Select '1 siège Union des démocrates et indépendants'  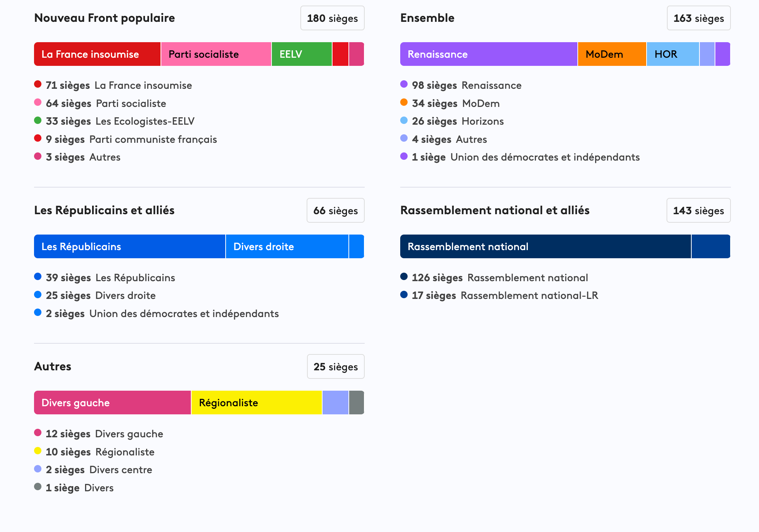coord(520,157)
